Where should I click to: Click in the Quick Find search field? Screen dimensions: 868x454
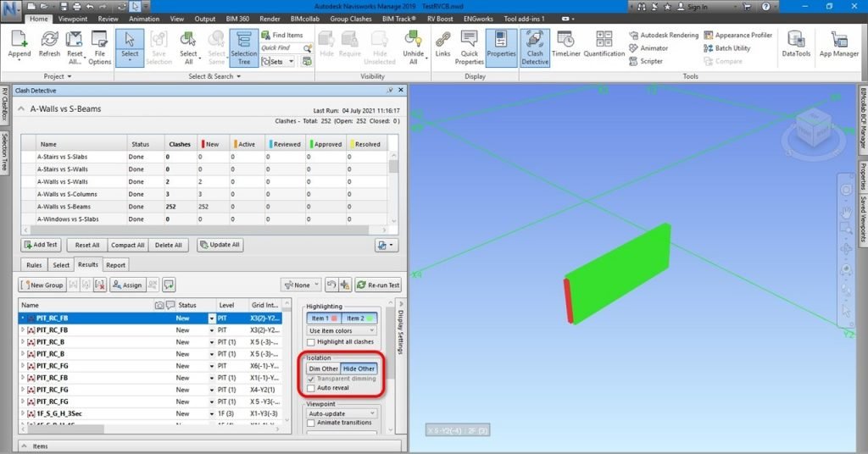(x=281, y=48)
